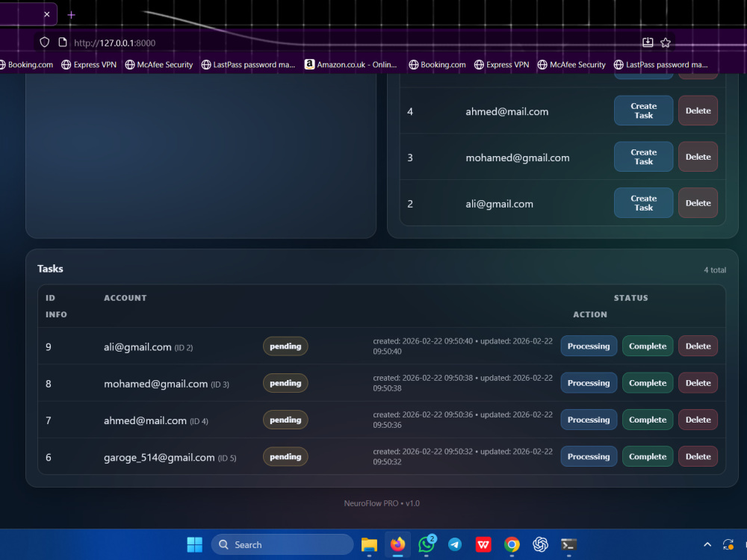Open the Windows Start menu
This screenshot has height=560, width=747.
(x=194, y=544)
